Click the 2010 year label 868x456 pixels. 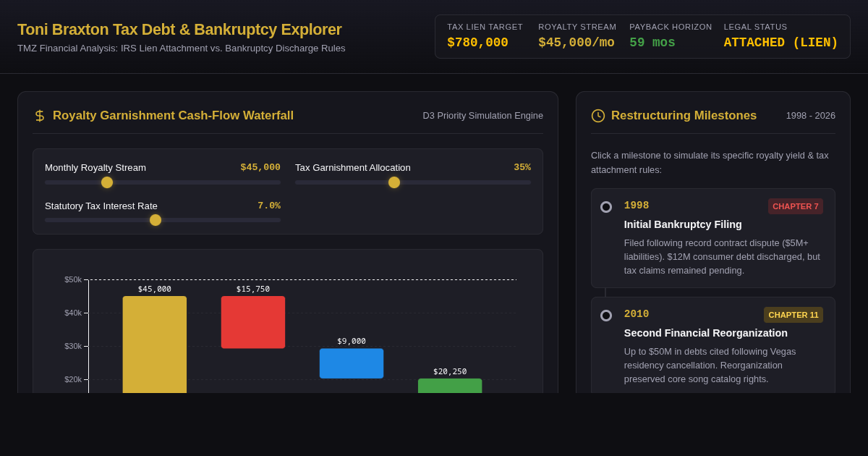tap(637, 314)
